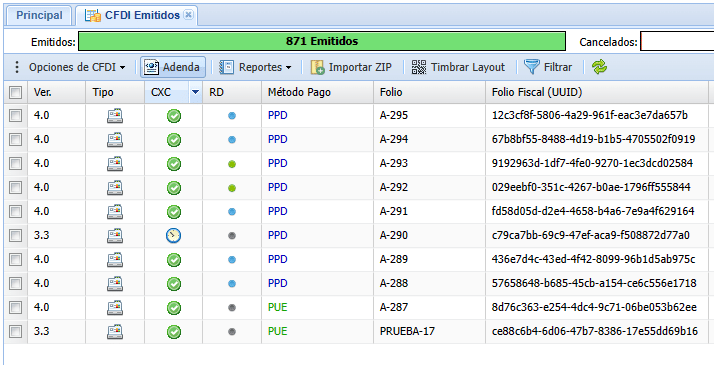Check the row checkbox for A-295
This screenshot has width=714, height=365.
15,116
